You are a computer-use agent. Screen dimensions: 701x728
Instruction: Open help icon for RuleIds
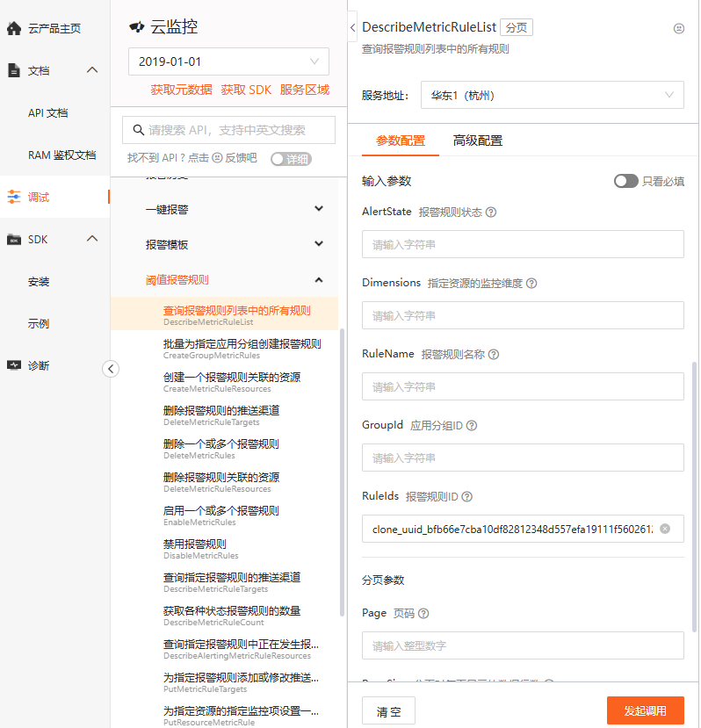click(466, 497)
